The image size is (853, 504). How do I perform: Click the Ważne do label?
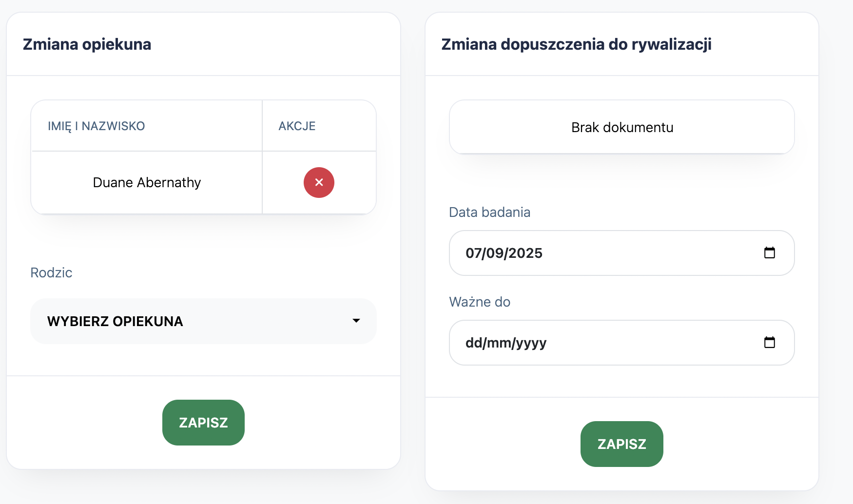pyautogui.click(x=480, y=302)
